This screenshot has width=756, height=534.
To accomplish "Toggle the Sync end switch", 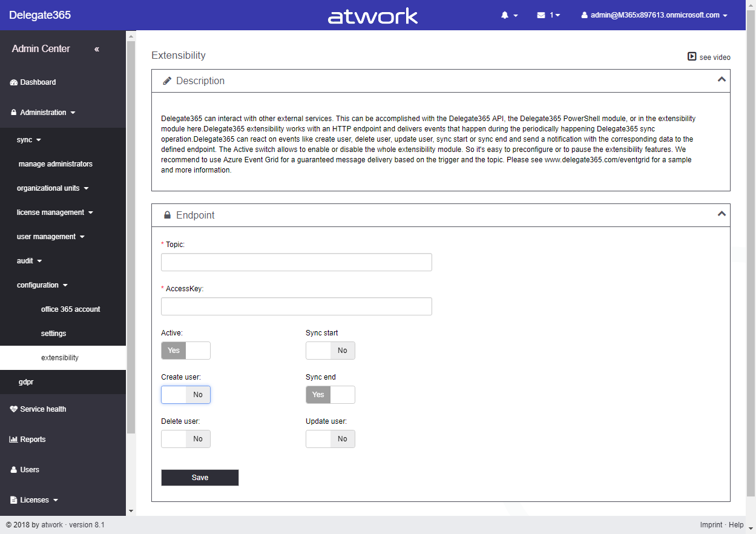I will 330,395.
